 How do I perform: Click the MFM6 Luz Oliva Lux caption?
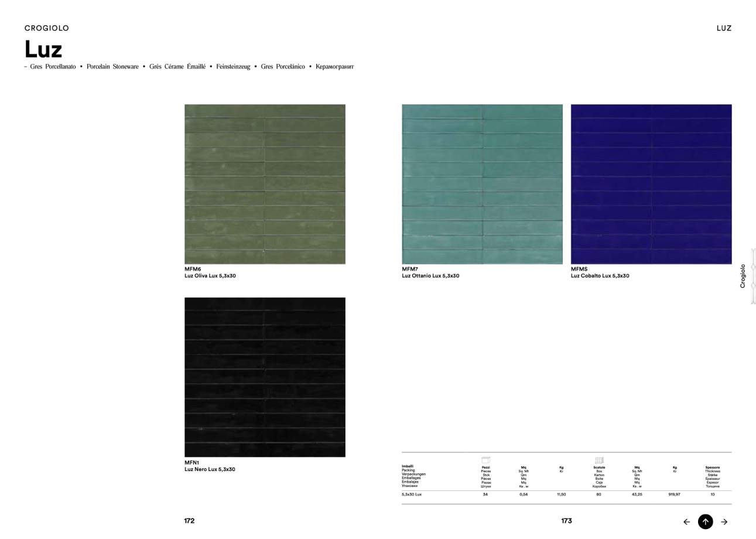pos(210,272)
